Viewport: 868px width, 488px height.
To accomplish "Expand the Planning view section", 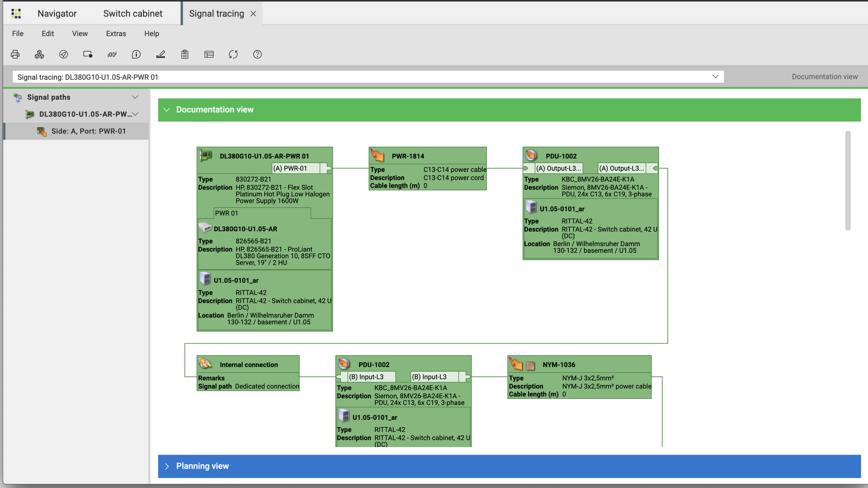I will (167, 466).
